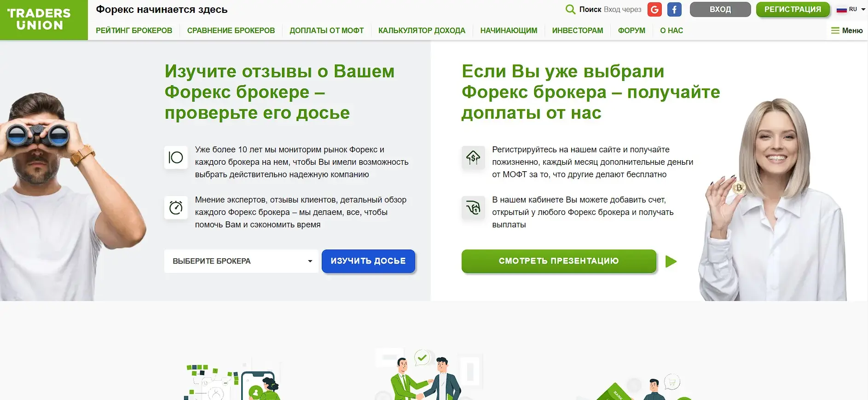Open the О НАС menu item

click(x=671, y=30)
